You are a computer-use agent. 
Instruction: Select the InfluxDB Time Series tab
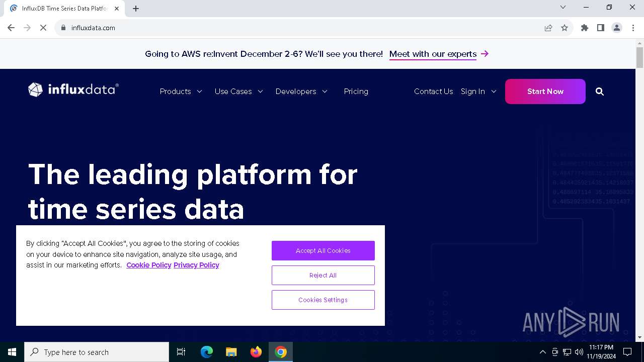(x=64, y=9)
